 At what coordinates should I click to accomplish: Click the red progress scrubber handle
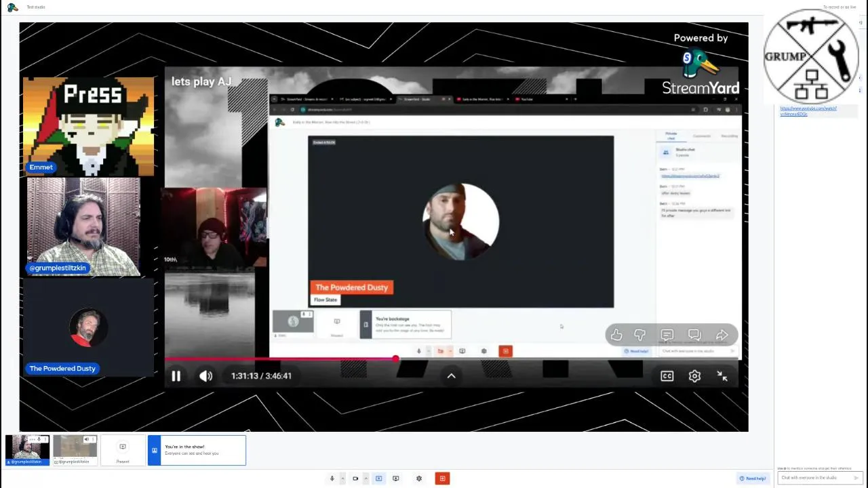point(395,359)
